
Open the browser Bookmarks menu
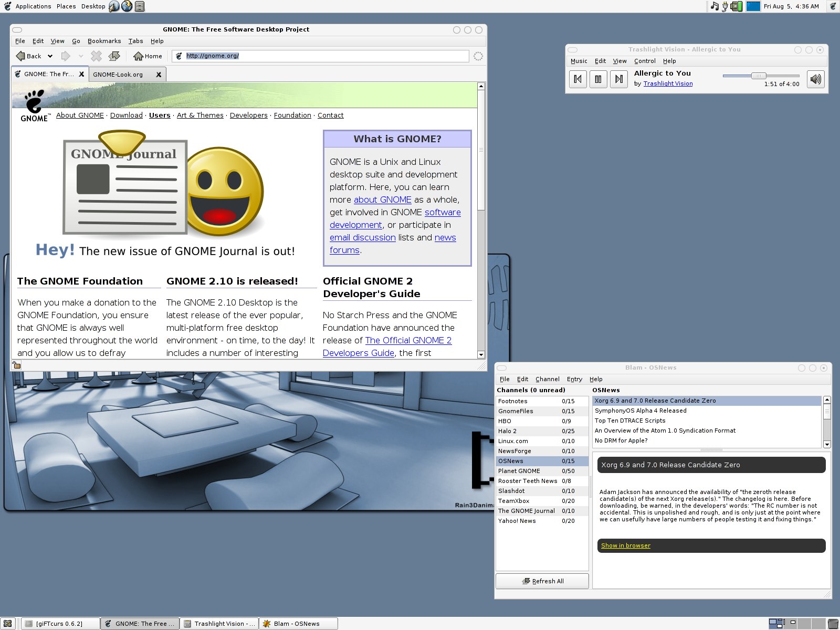pyautogui.click(x=104, y=41)
